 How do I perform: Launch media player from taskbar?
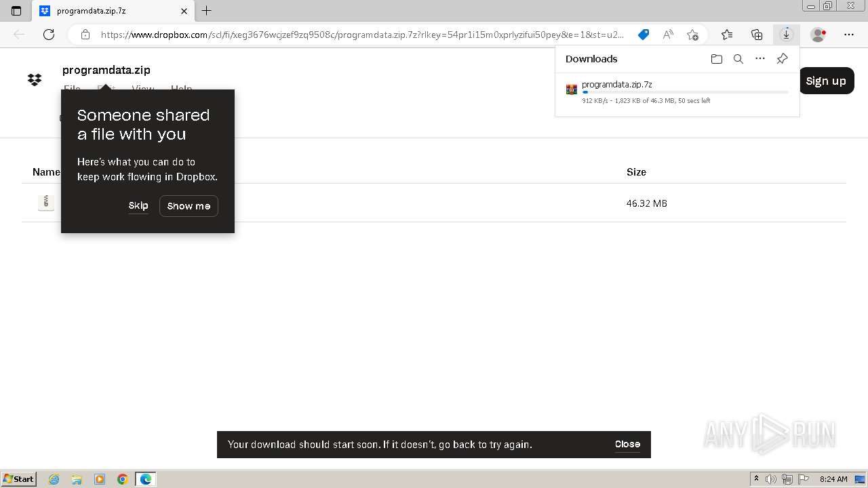point(100,479)
